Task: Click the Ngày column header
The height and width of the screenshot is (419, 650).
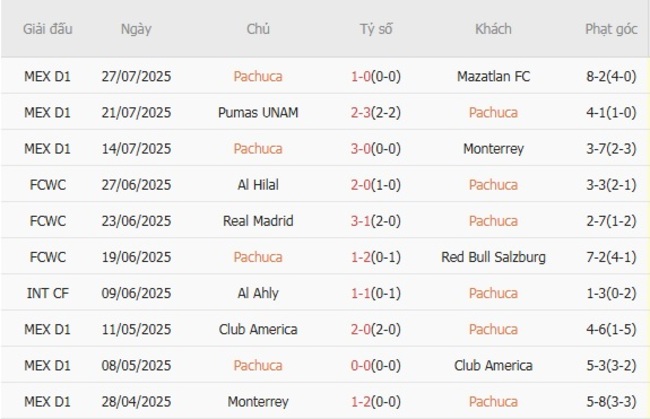Action: coord(136,29)
